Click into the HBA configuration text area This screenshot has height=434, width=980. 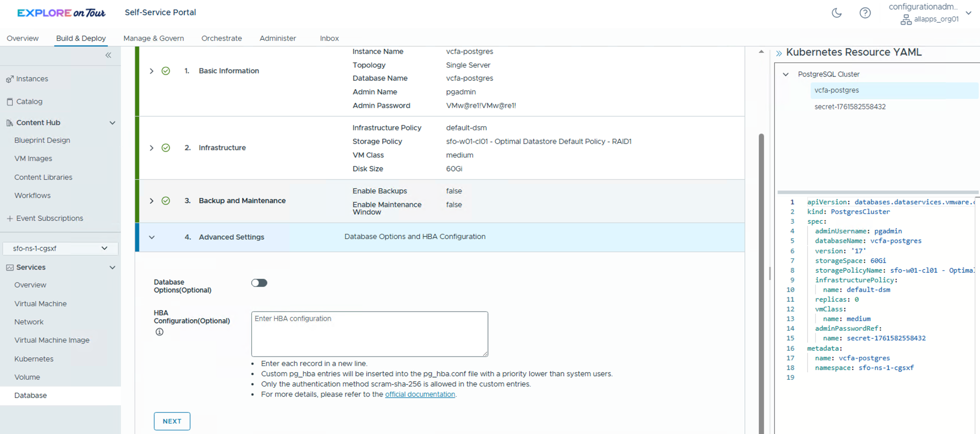click(369, 334)
